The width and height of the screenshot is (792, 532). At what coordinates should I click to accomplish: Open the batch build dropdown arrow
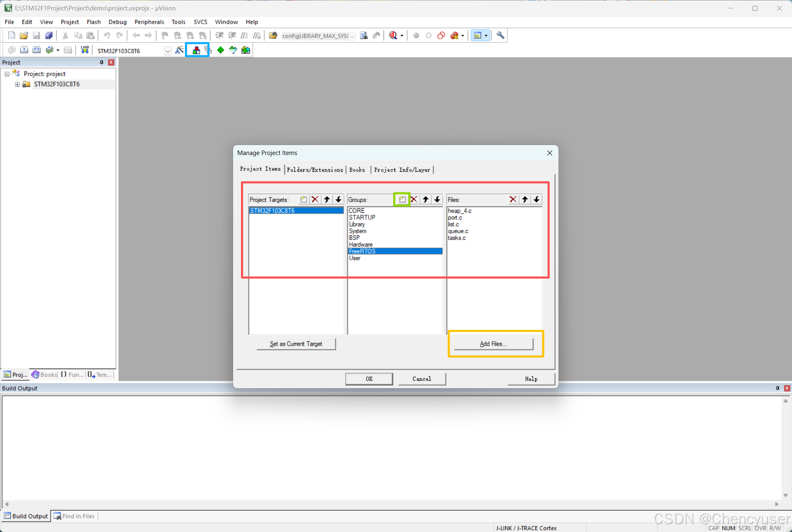(x=58, y=50)
